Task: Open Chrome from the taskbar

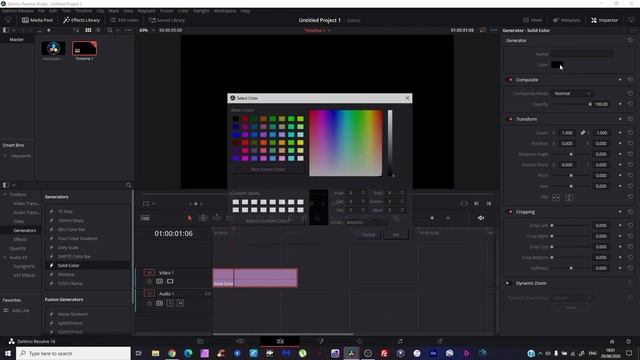Action: tap(172, 353)
